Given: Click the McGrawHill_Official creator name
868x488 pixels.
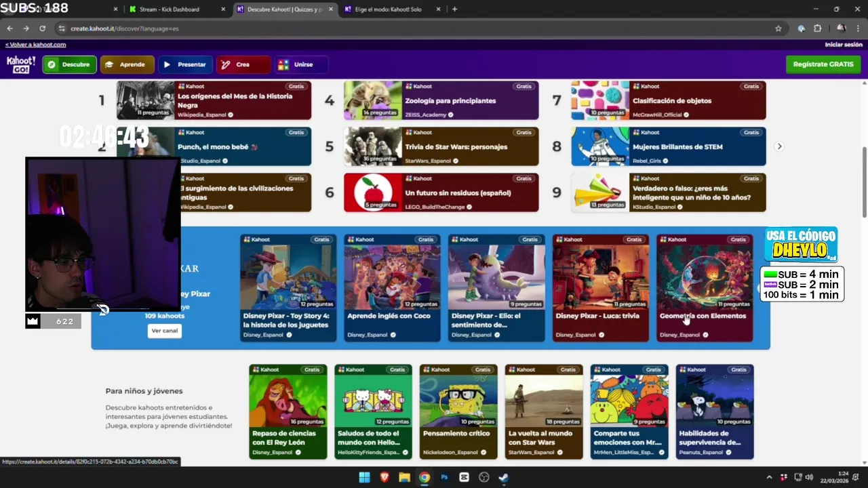Looking at the screenshot, I should coord(657,115).
